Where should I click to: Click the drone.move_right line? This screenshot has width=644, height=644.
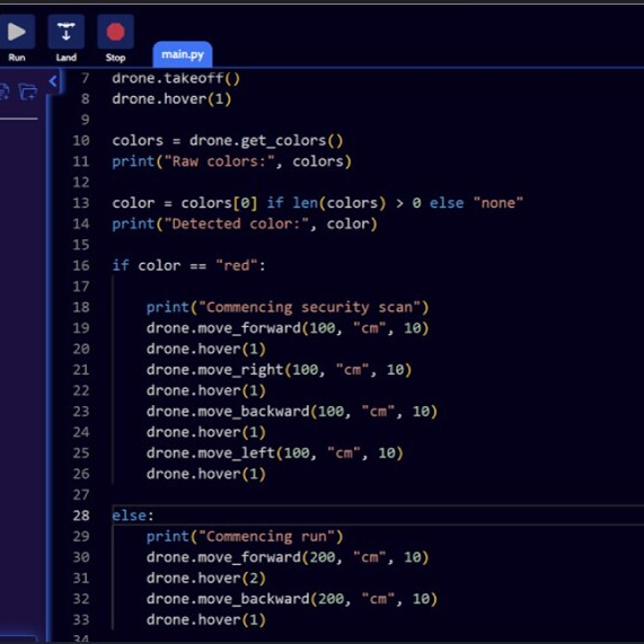(279, 370)
